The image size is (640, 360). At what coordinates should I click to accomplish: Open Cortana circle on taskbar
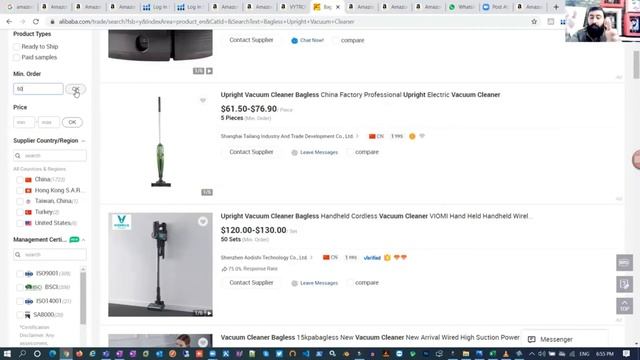[37, 353]
